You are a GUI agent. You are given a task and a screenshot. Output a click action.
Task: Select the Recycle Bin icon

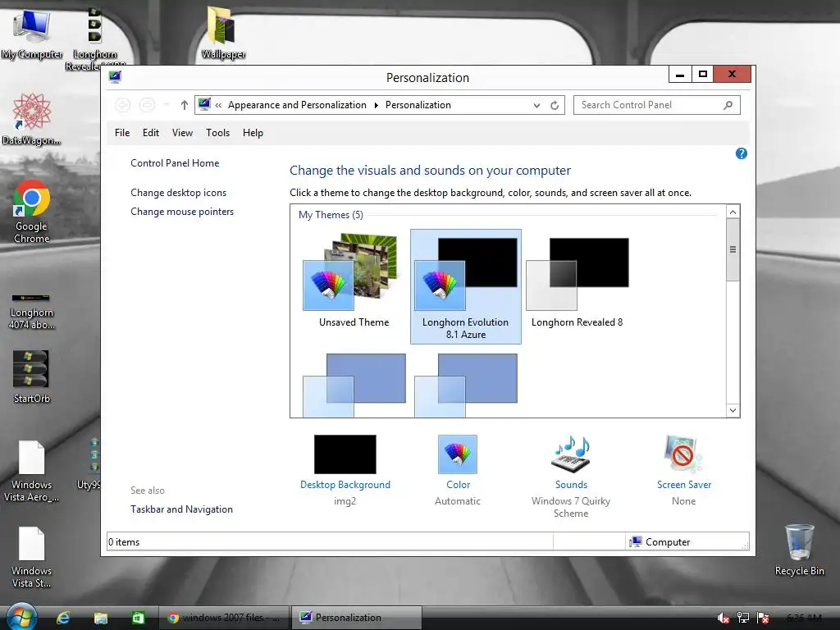click(x=799, y=549)
